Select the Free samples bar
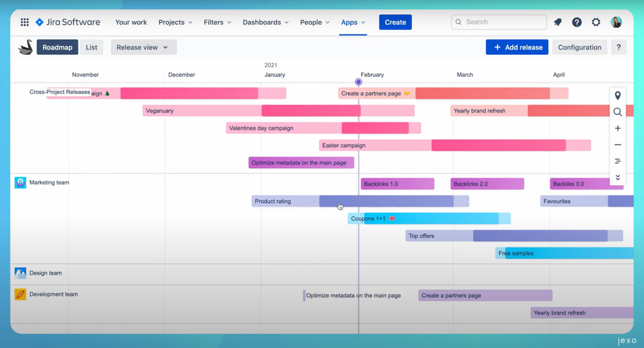The height and width of the screenshot is (348, 644). [564, 253]
